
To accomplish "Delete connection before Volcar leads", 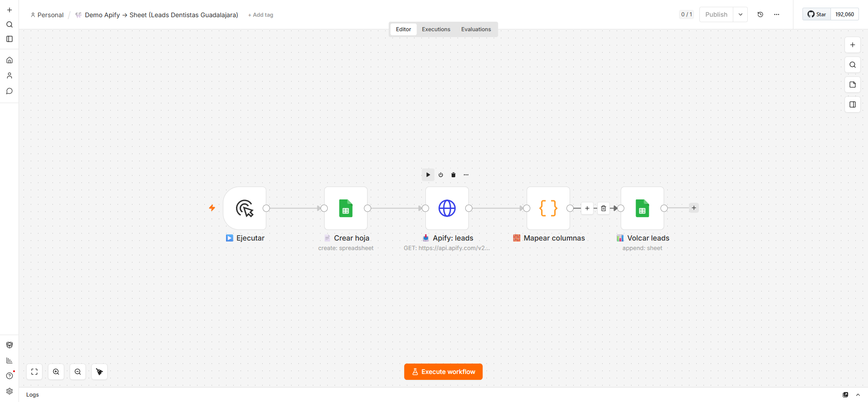I will tap(604, 208).
